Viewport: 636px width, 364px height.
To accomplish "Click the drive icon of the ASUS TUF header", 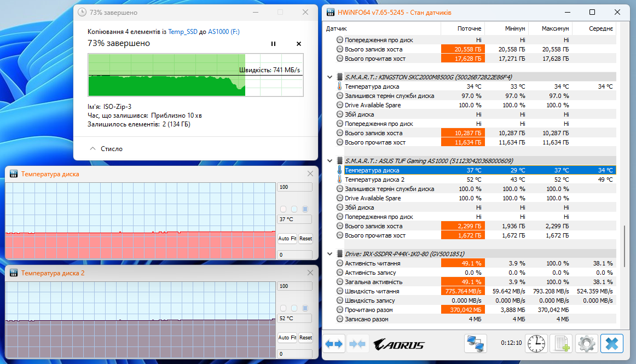I will tap(339, 161).
